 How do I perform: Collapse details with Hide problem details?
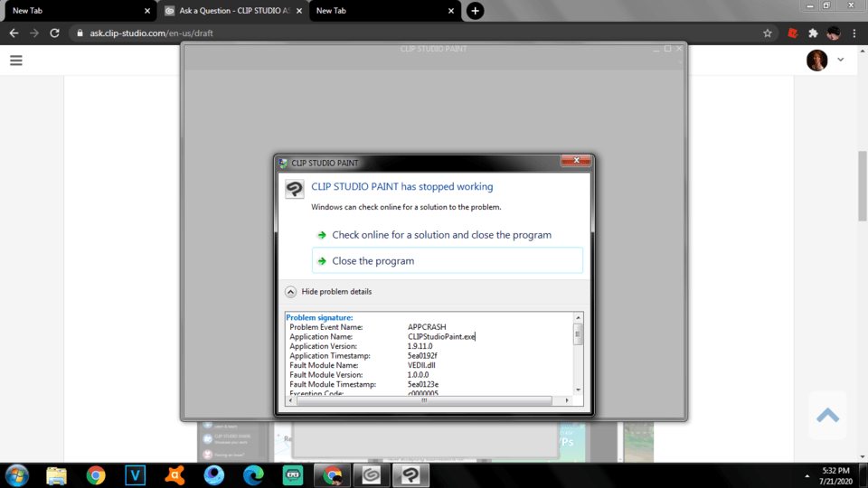329,292
